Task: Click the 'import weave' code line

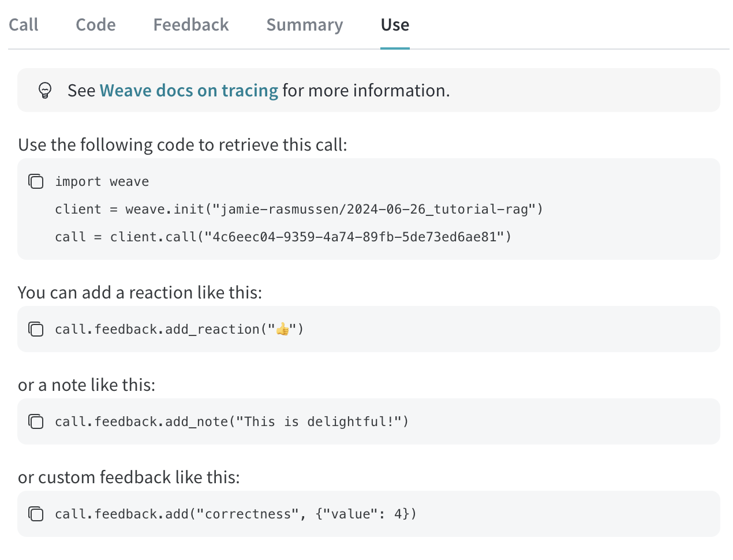Action: tap(102, 181)
